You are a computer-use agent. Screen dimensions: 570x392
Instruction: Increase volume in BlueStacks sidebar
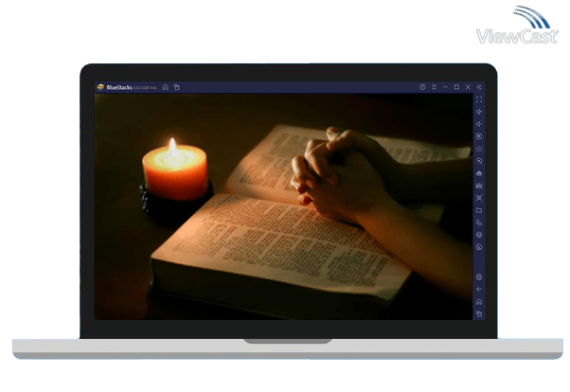click(x=479, y=112)
